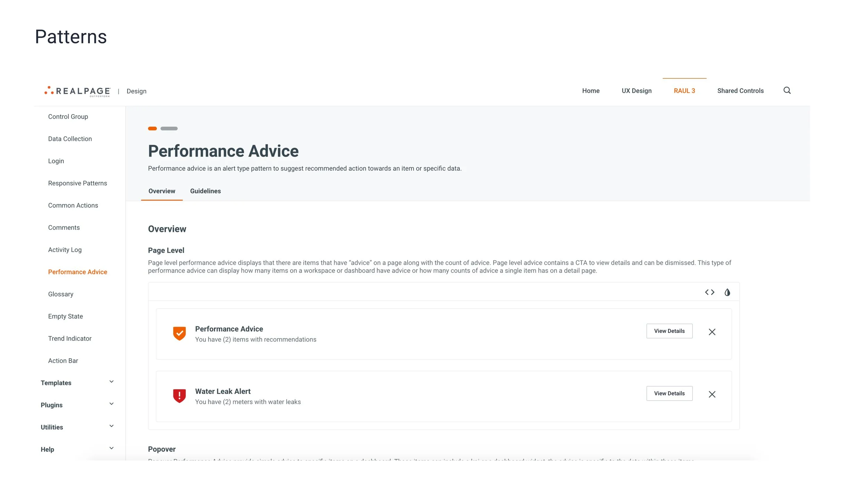Click the gray pill page indicator
Image resolution: width=868 pixels, height=486 pixels.
point(169,128)
